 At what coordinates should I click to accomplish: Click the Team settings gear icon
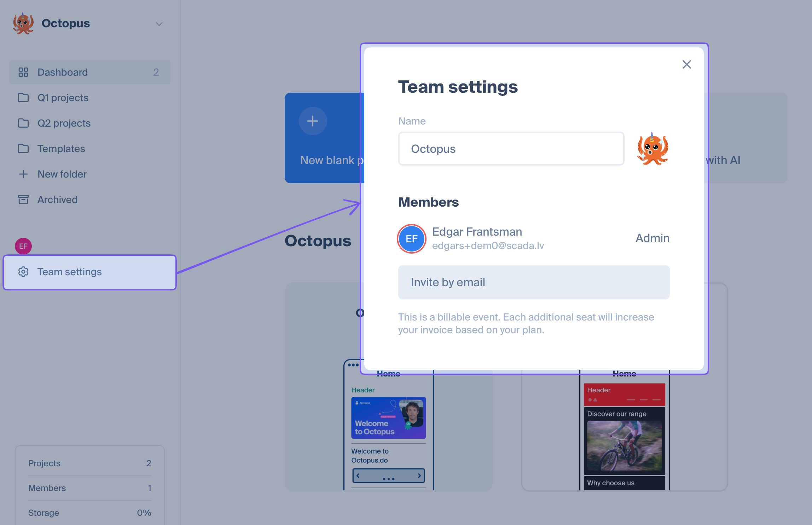click(23, 272)
